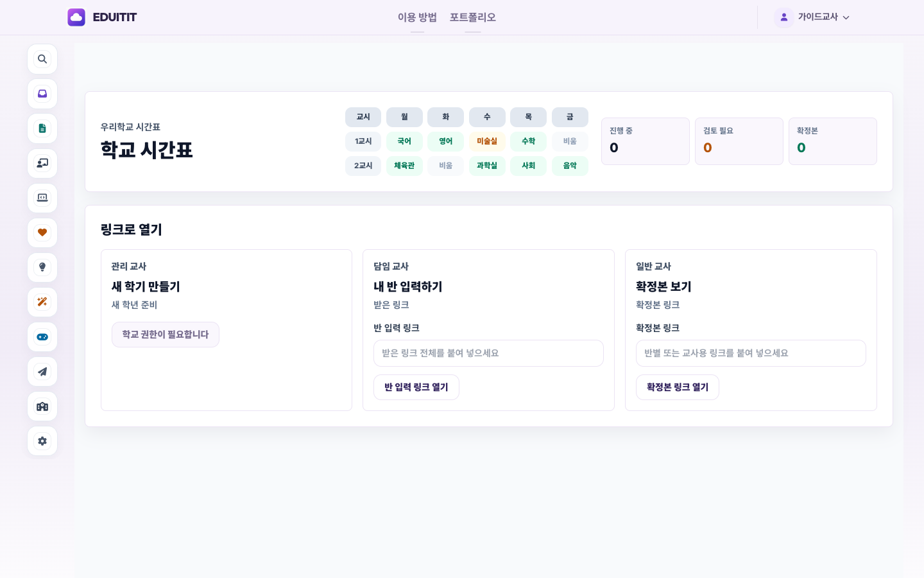Open the school building icon in sidebar
This screenshot has width=924, height=578.
(42, 406)
